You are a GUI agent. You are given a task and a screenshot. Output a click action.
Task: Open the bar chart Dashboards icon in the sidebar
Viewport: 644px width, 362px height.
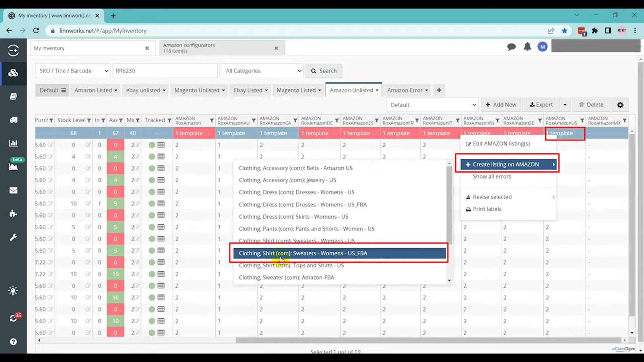(13, 143)
